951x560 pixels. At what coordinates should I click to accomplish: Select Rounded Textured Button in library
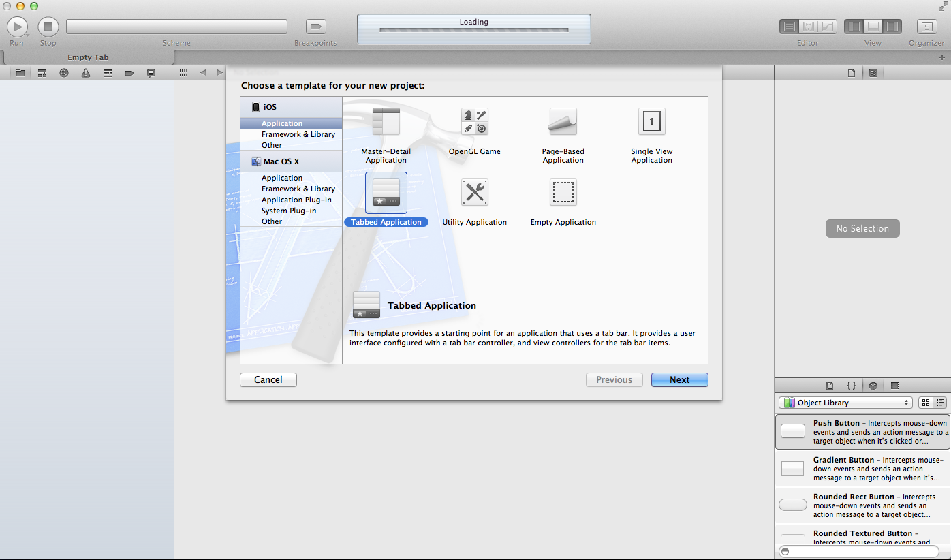(x=862, y=534)
